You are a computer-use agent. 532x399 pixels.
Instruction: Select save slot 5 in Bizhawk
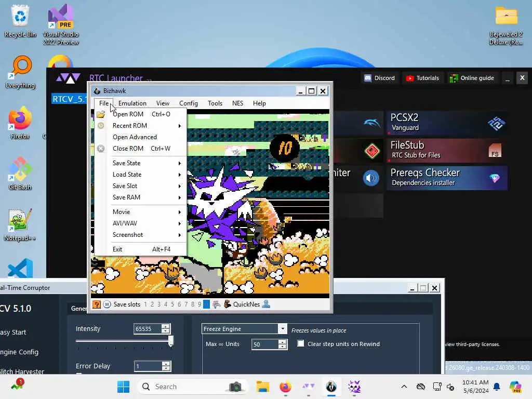coord(172,304)
